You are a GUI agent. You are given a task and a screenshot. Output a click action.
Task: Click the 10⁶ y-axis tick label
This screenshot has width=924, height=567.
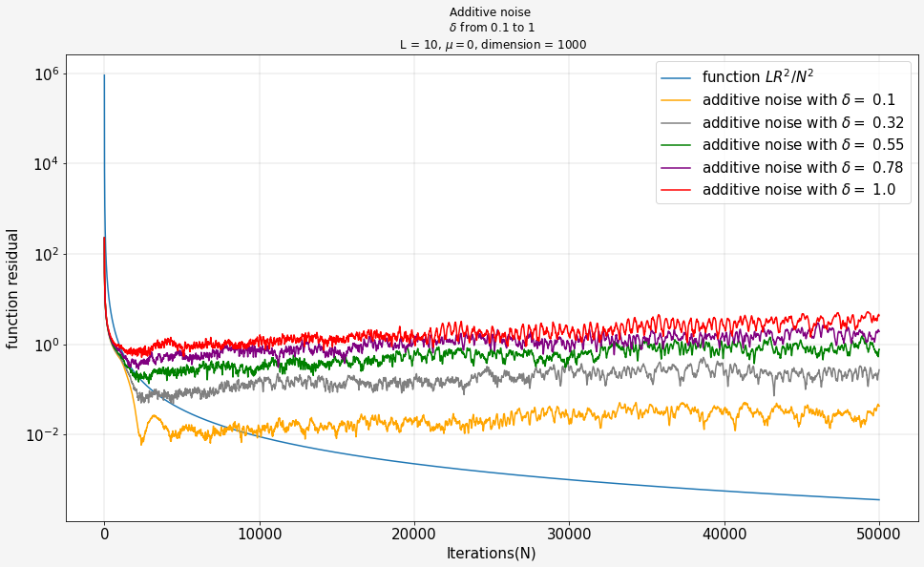(x=45, y=73)
